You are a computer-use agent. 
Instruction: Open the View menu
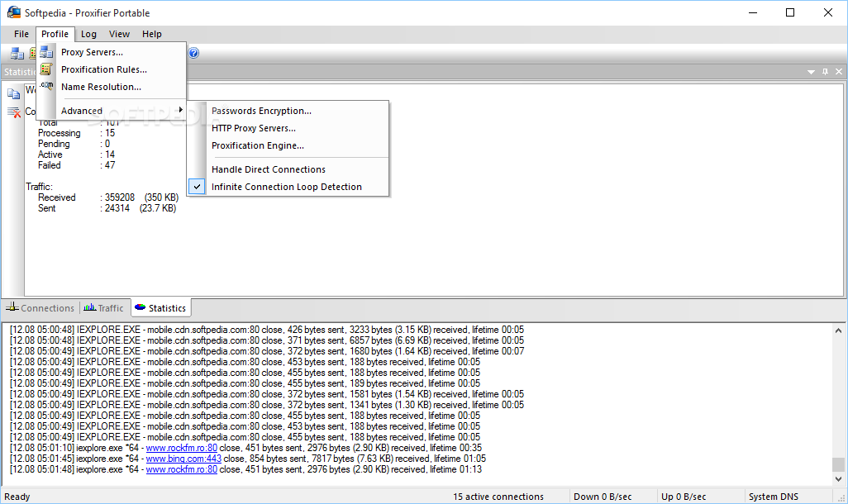pos(119,34)
